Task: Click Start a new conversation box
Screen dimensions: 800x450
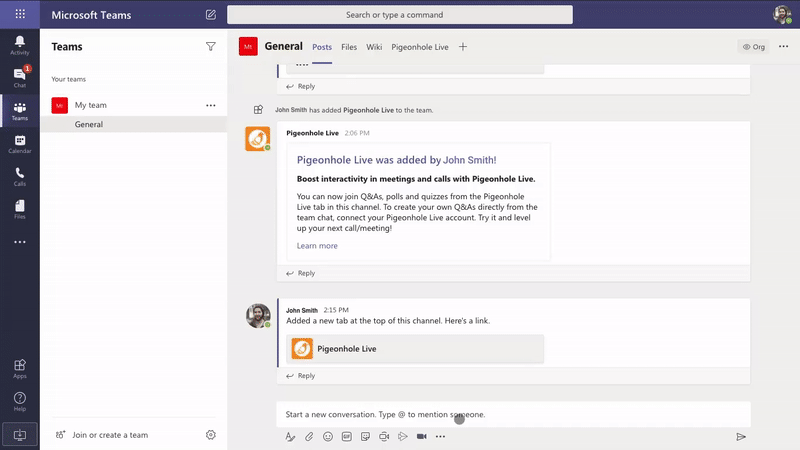Action: pyautogui.click(x=513, y=414)
